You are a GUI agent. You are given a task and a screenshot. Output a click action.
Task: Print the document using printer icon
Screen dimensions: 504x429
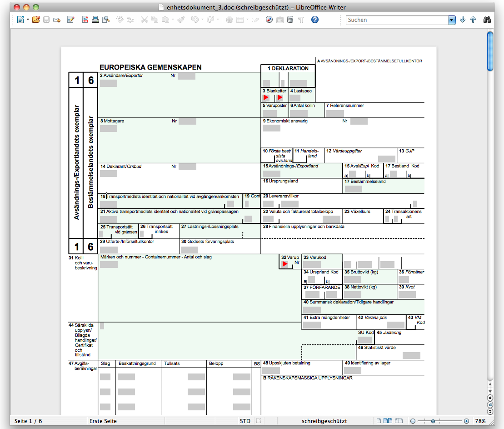(95, 20)
